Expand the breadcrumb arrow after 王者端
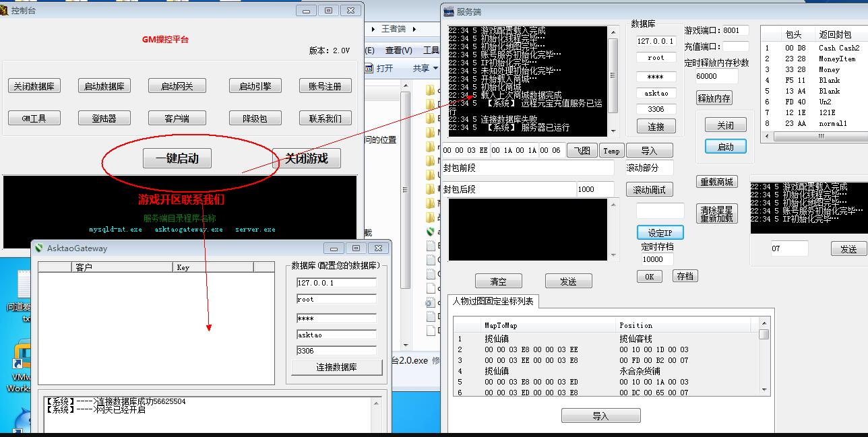Image resolution: width=868 pixels, height=437 pixels. 414,29
